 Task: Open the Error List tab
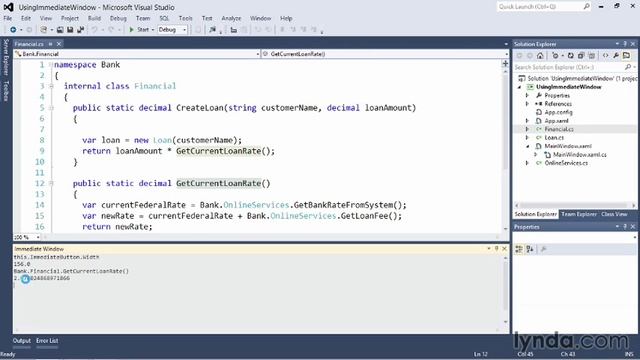coord(47,341)
